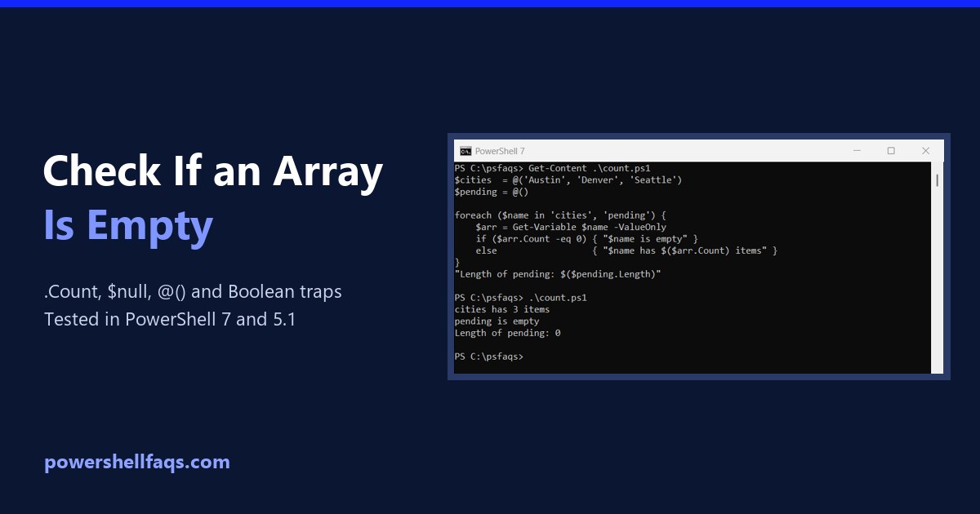The image size is (980, 514).
Task: Click the "$cities = @('Austin', 'Denver', 'Seattle')" line
Action: coord(568,179)
